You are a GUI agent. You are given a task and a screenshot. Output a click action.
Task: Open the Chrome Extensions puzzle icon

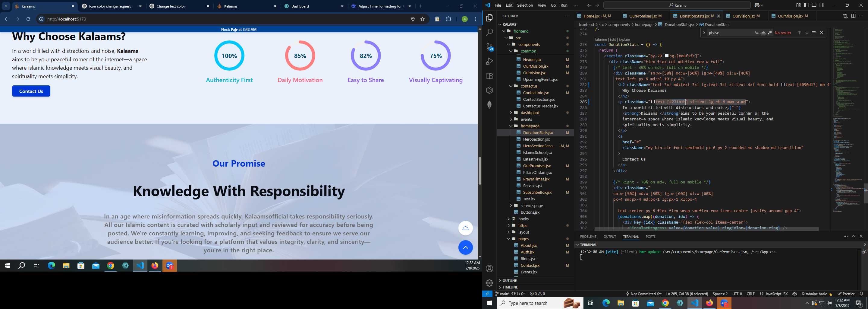448,19
